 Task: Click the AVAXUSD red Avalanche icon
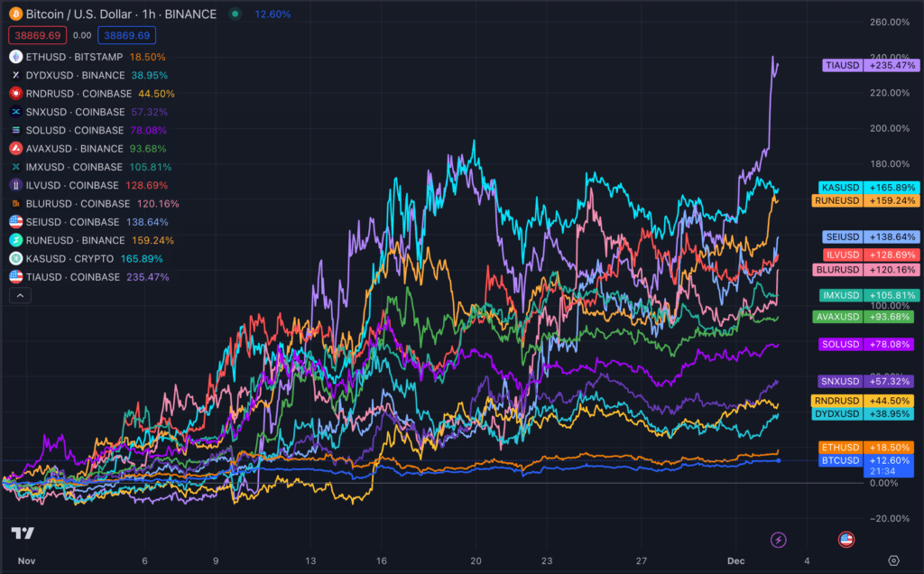click(15, 148)
